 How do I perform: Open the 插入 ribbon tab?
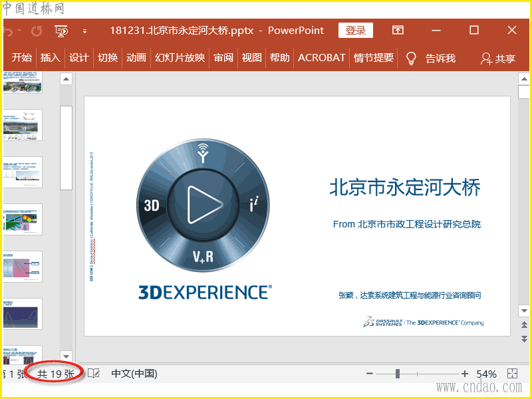(51, 58)
